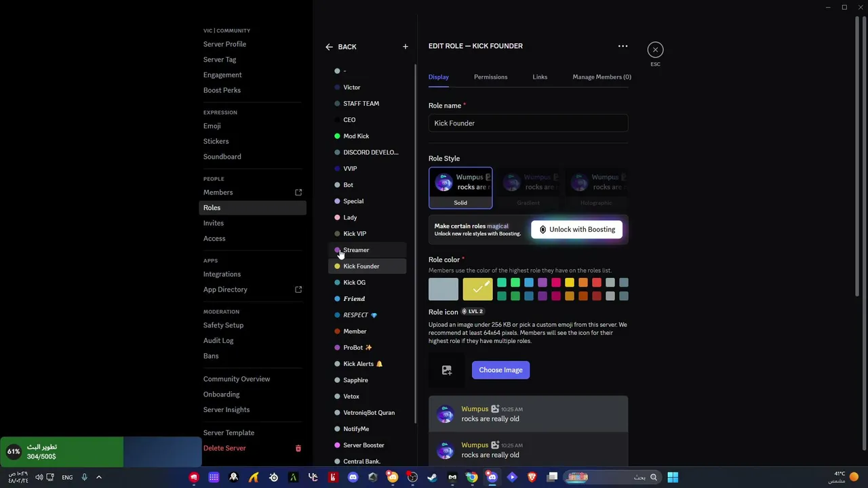Image resolution: width=868 pixels, height=488 pixels.
Task: Open Google Chrome from the taskbar
Action: click(x=472, y=477)
